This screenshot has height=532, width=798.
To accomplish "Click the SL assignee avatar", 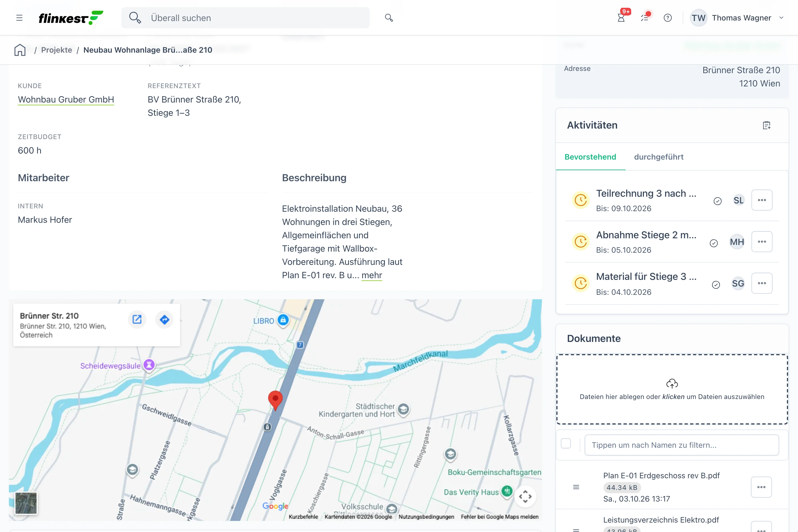I will (x=738, y=200).
